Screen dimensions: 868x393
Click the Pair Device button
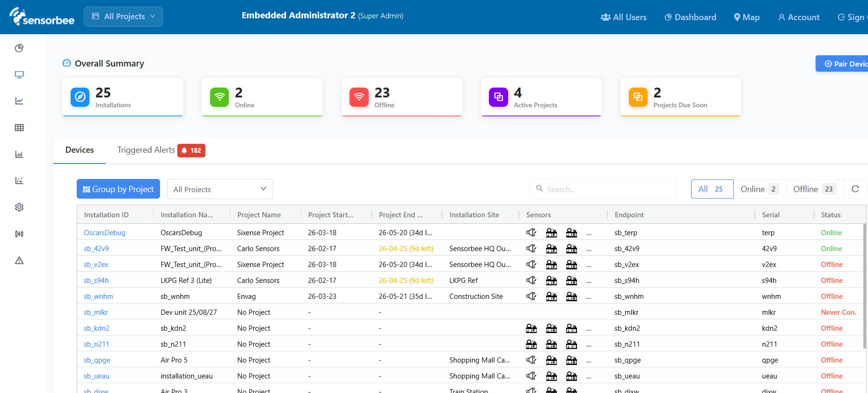point(842,64)
